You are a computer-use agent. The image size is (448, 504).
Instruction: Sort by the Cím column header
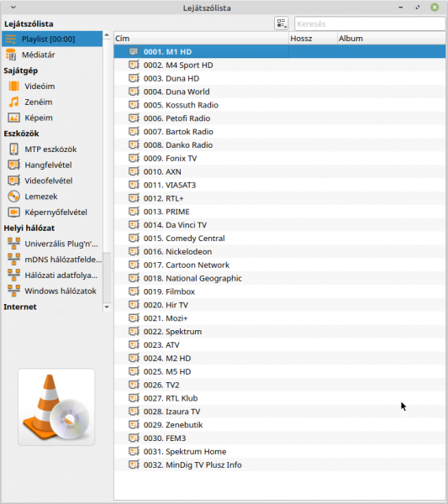(202, 39)
